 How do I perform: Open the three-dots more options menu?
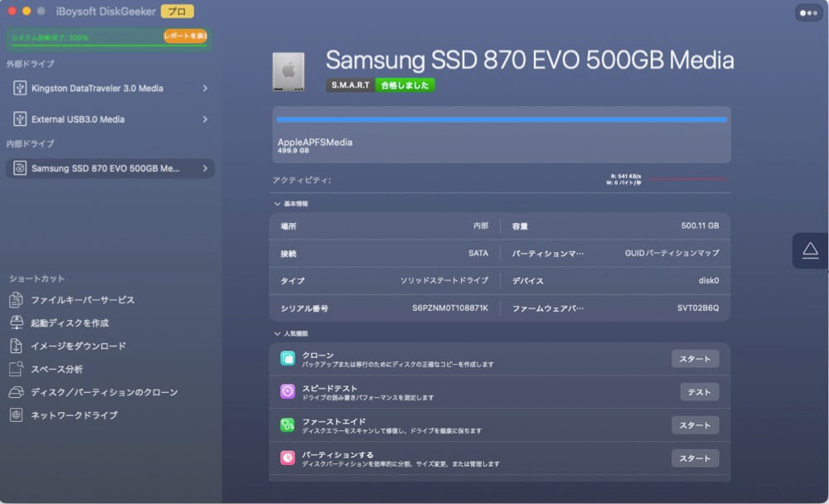pyautogui.click(x=808, y=13)
